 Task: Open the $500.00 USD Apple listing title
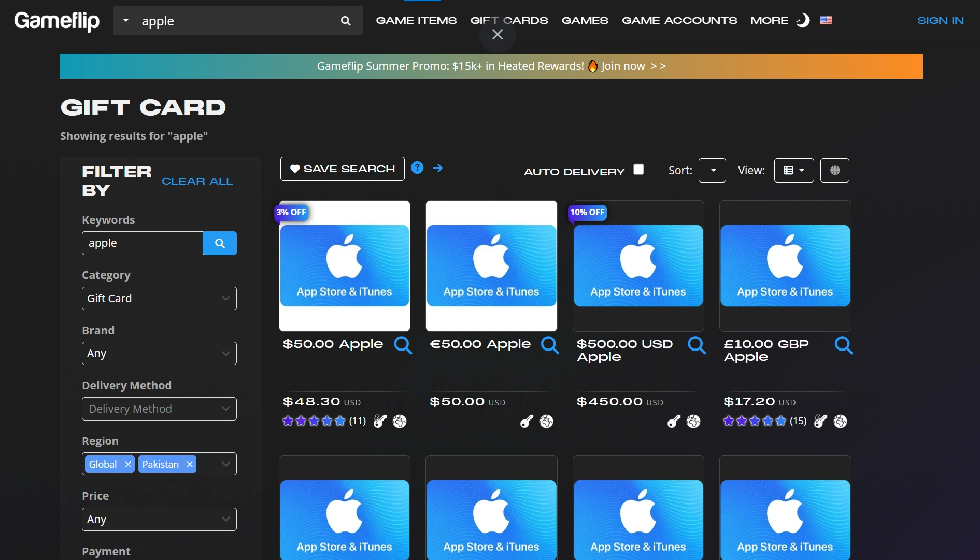[x=624, y=351]
